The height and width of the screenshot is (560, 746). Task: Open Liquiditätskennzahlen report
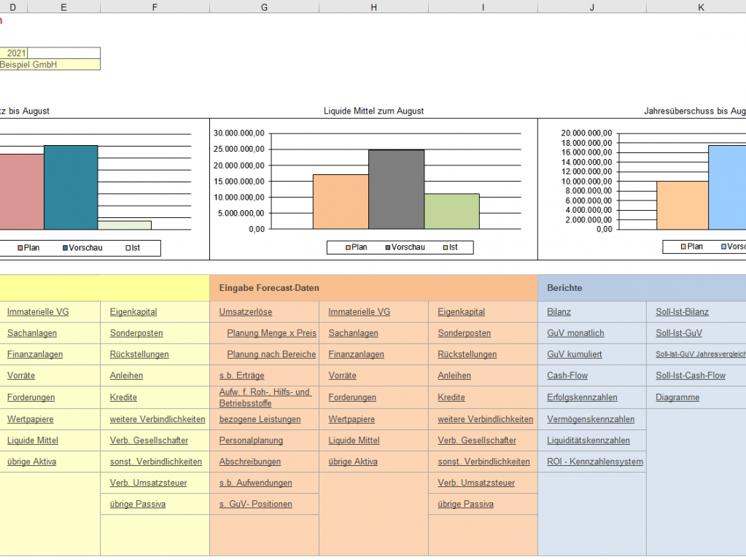click(x=588, y=440)
